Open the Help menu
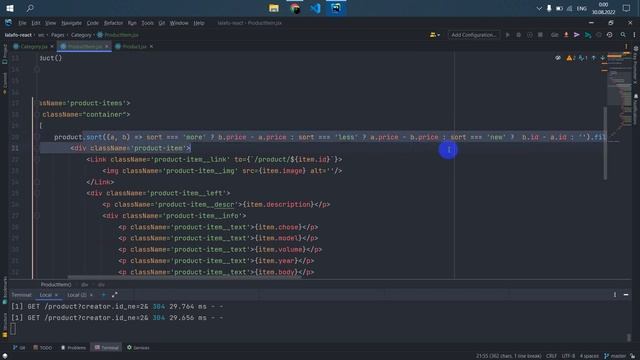This screenshot has height=360, width=640. coord(199,23)
